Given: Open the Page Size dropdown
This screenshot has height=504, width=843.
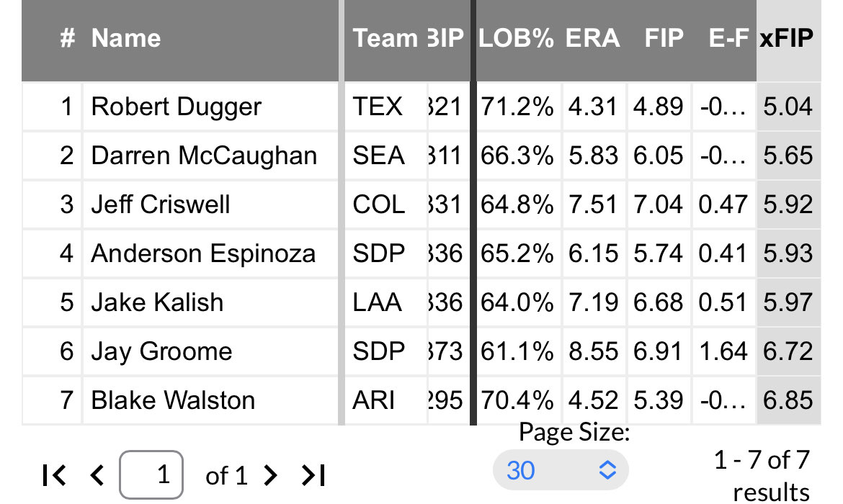Looking at the screenshot, I should 561,471.
